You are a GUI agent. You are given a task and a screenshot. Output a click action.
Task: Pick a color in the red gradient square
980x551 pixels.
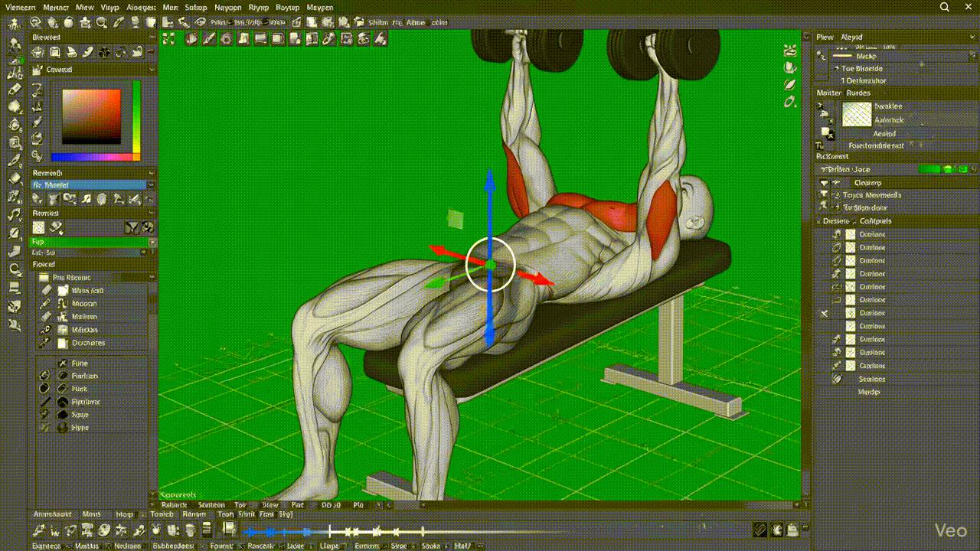point(91,116)
